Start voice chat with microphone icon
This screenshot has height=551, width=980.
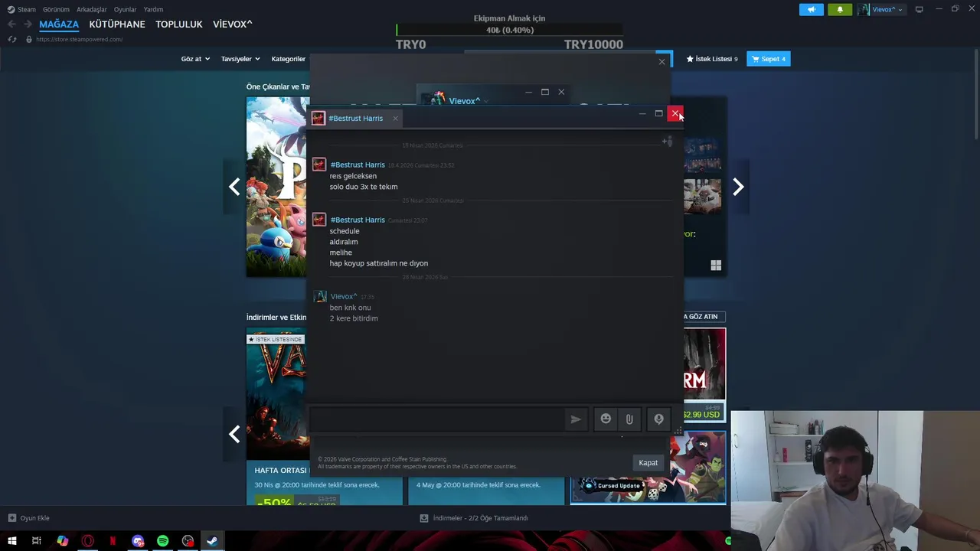[x=658, y=419]
